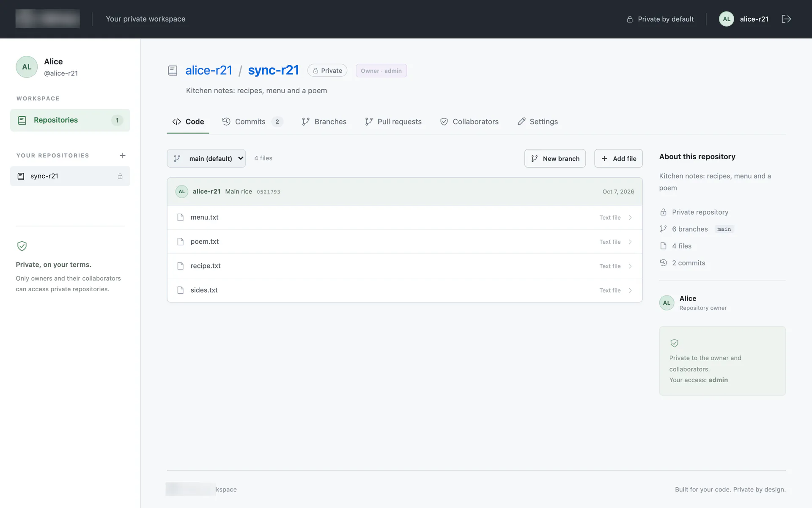Click the repository book icon before alice-r21
812x508 pixels.
[173, 70]
